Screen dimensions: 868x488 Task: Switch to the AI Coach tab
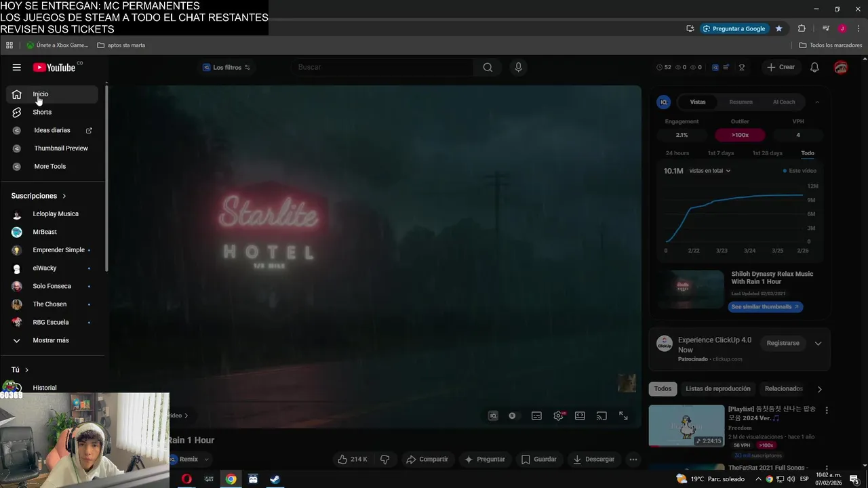coord(784,102)
